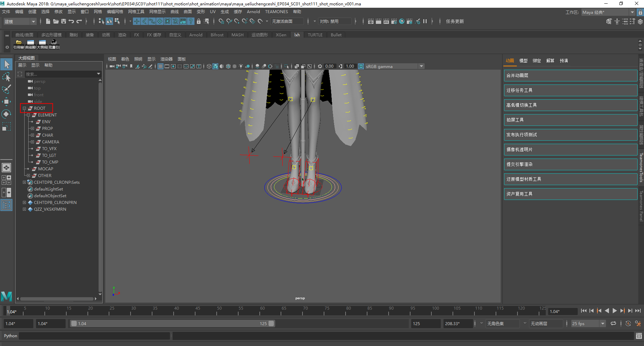Click the Open Render View clapperboard icon

pyautogui.click(x=370, y=21)
